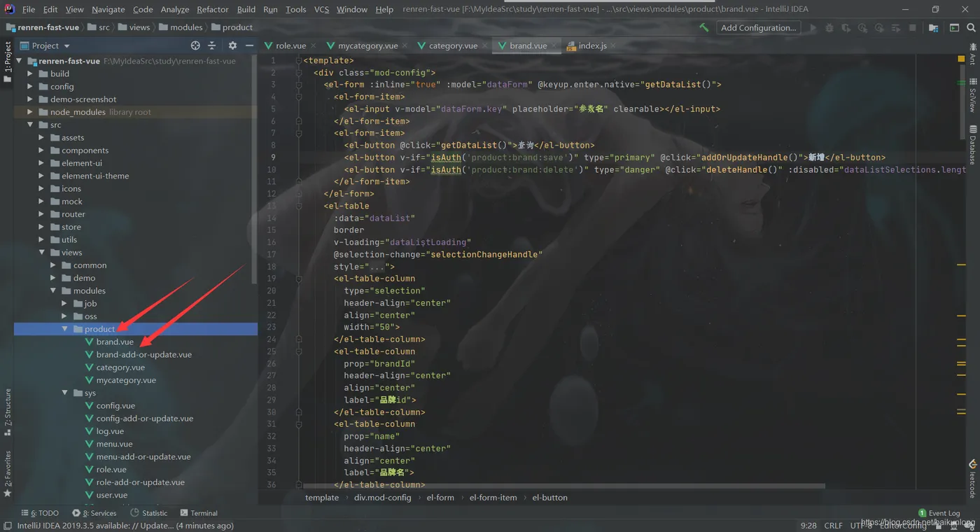The image size is (980, 532).
Task: Open the VCS menu
Action: tap(321, 9)
